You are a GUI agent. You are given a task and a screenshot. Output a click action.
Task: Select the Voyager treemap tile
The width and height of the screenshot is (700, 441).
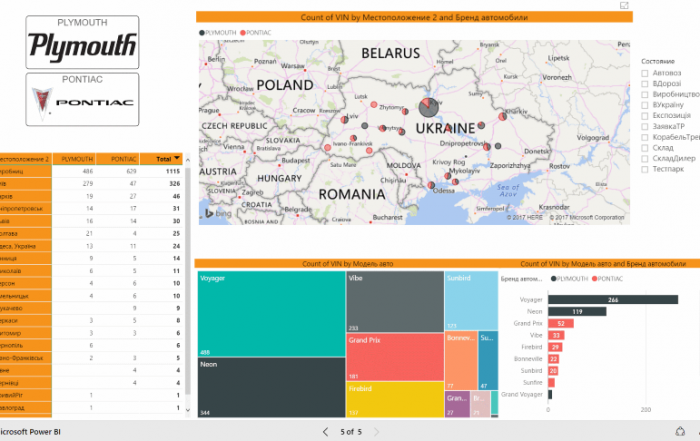pos(271,314)
